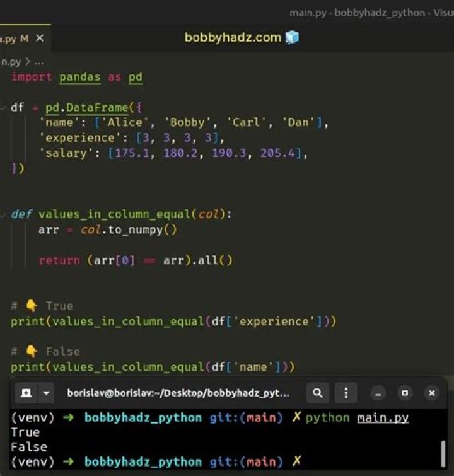Click the 'experience' key in DataFrame dict
This screenshot has height=476, width=454.
pyautogui.click(x=80, y=138)
